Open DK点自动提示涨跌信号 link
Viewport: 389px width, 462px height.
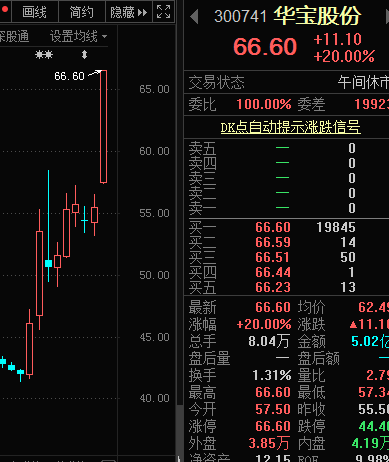(290, 127)
